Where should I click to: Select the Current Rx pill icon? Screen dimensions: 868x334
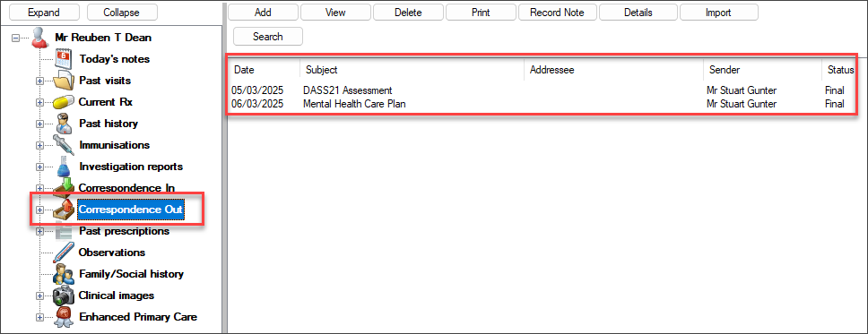(x=65, y=102)
